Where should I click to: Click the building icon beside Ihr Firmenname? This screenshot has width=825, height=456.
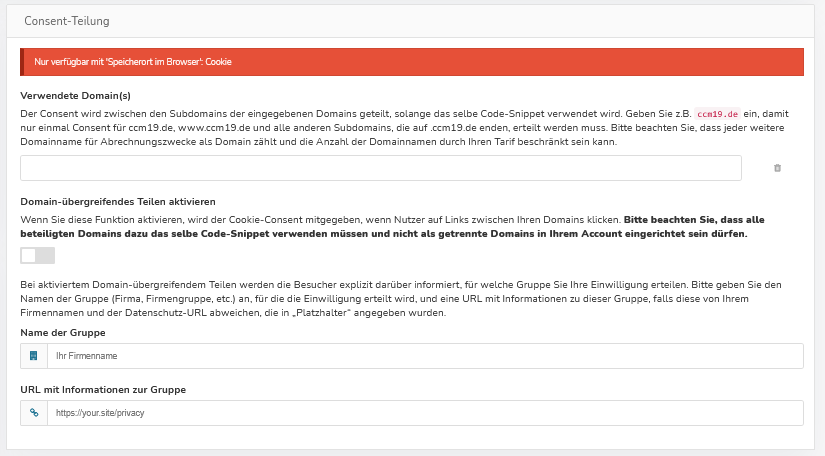pyautogui.click(x=34, y=356)
